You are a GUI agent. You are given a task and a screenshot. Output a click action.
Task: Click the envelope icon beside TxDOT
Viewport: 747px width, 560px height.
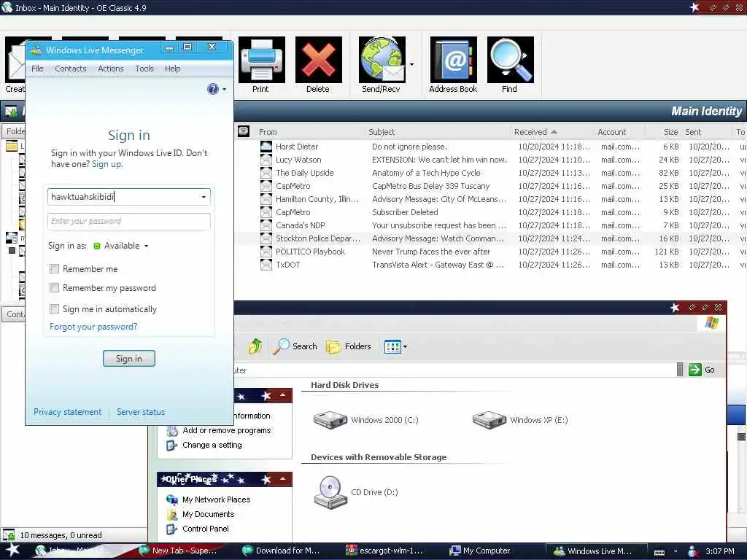coord(266,265)
